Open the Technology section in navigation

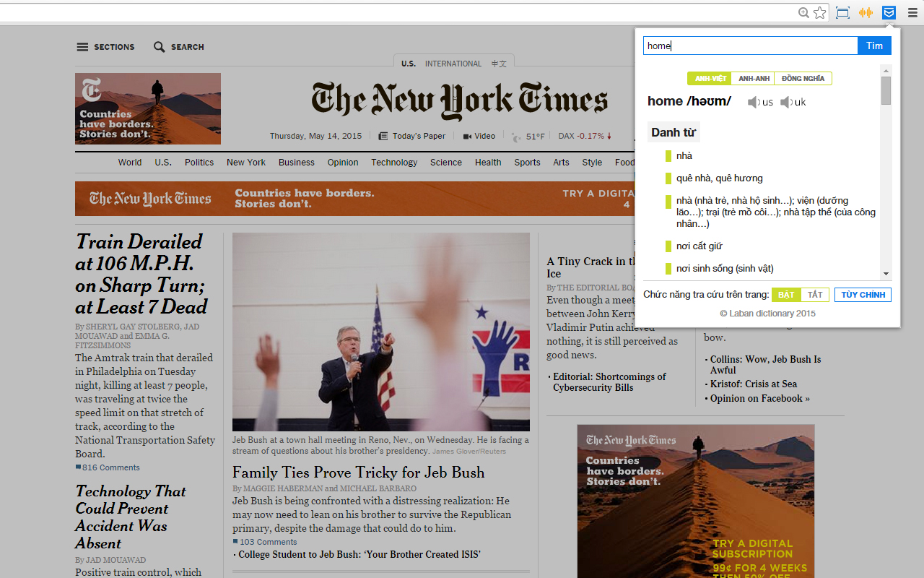point(394,163)
